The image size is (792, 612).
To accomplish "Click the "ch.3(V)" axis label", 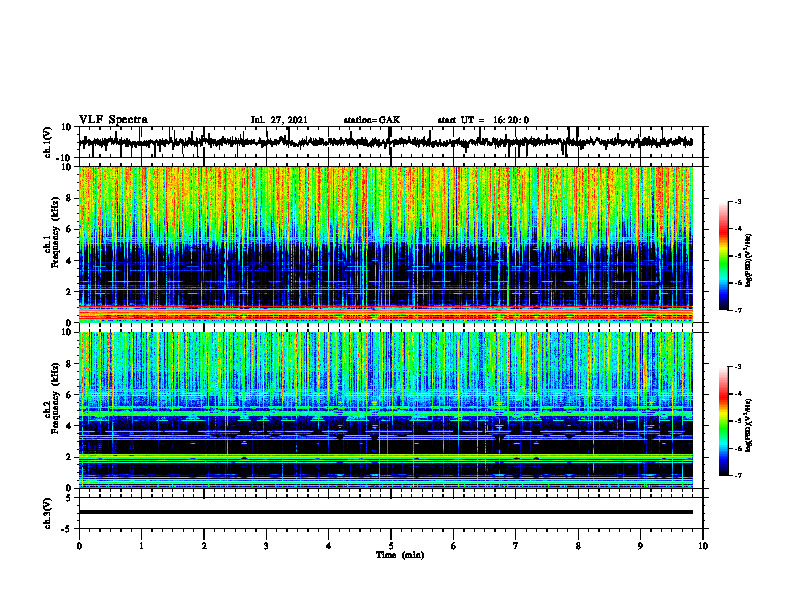I will [48, 513].
